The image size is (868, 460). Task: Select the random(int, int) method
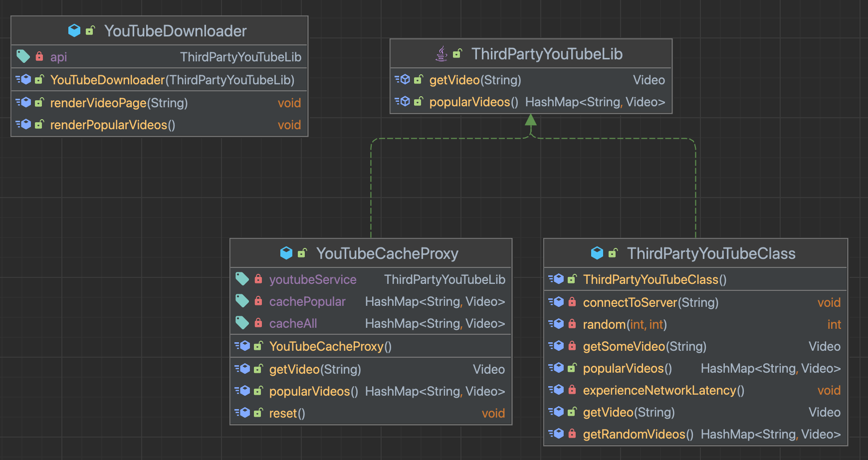[625, 324]
